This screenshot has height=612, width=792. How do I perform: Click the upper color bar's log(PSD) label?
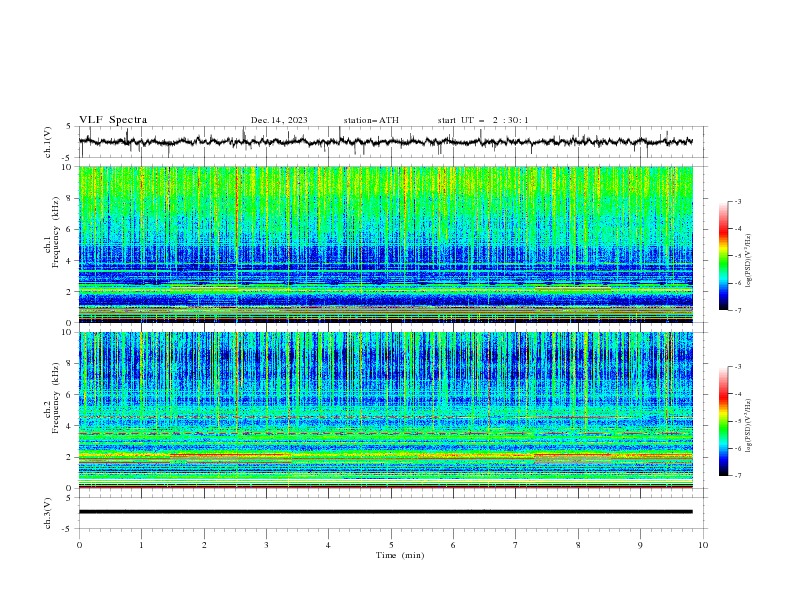click(748, 261)
